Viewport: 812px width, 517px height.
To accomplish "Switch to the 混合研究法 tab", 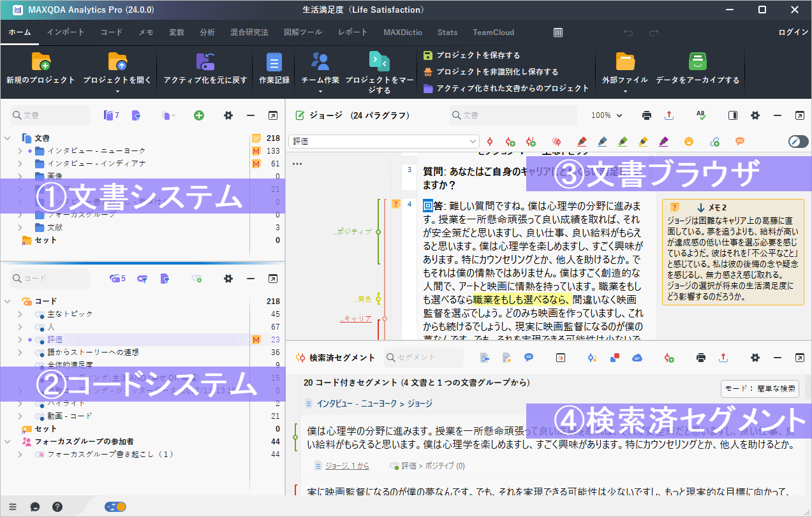I will (x=249, y=33).
